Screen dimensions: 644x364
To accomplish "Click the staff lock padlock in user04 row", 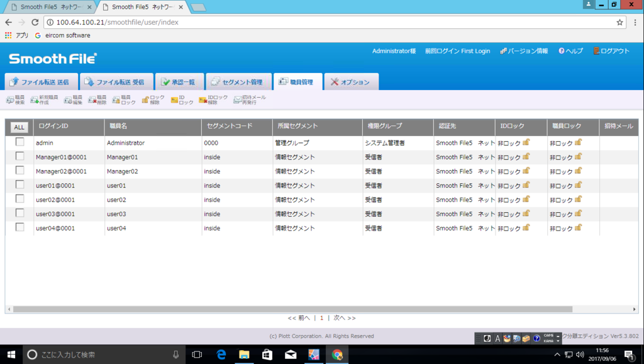I will click(579, 227).
